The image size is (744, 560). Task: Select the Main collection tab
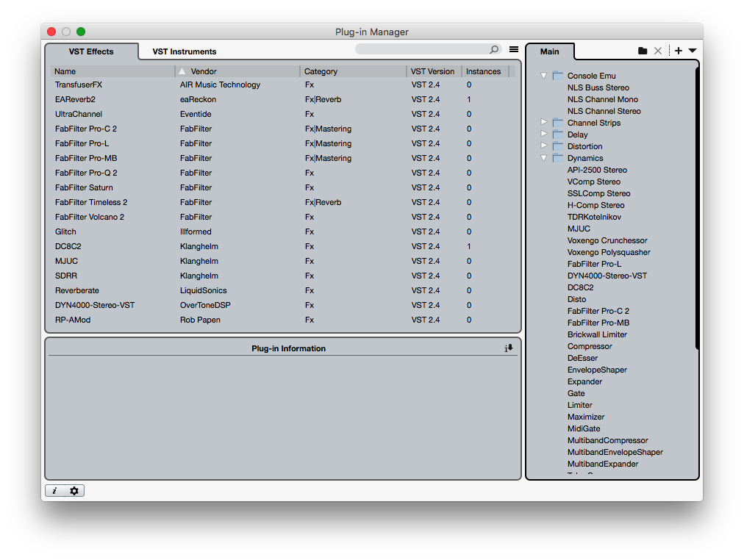coord(550,51)
